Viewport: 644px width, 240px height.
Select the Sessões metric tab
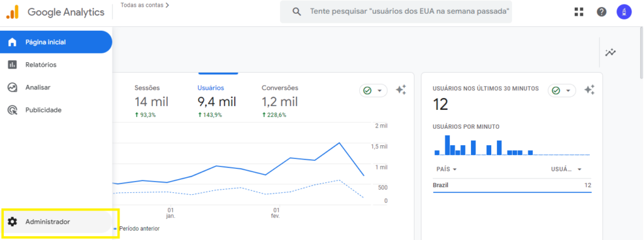coord(152,101)
